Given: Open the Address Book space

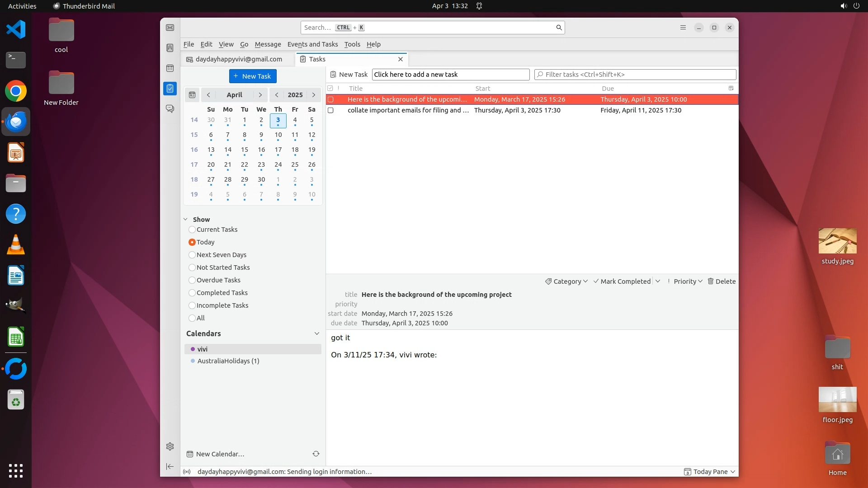Looking at the screenshot, I should click(170, 48).
